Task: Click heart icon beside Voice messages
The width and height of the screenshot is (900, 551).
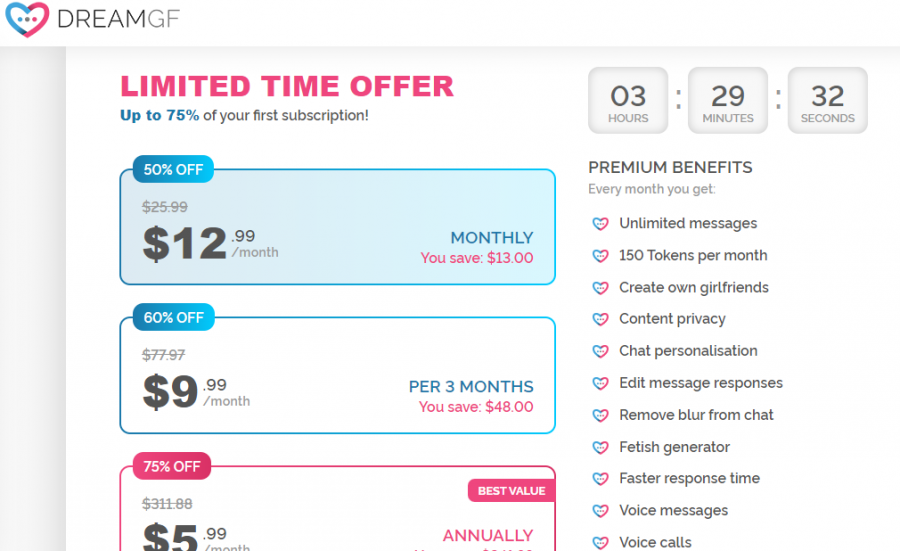Action: click(600, 511)
